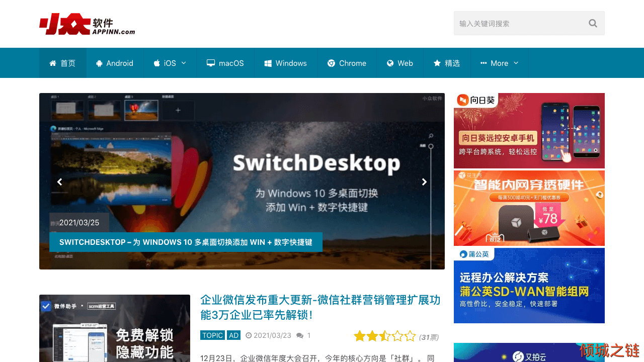
Task: Click the star icon beside 精选
Action: coord(437,63)
